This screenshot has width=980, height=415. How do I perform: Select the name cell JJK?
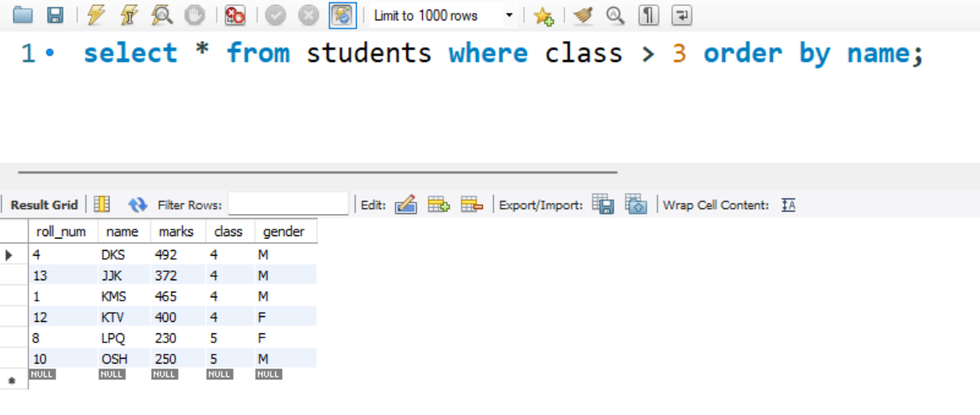124,275
